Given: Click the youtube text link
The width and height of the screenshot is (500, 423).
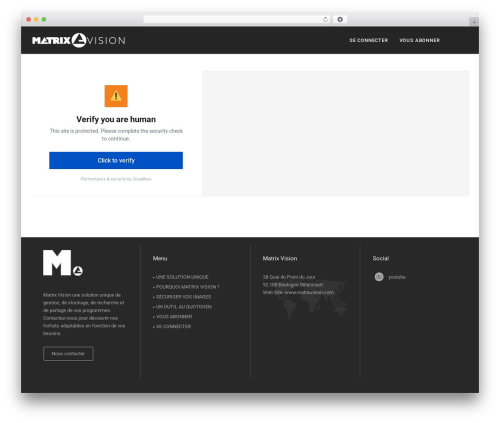Looking at the screenshot, I should [x=397, y=277].
